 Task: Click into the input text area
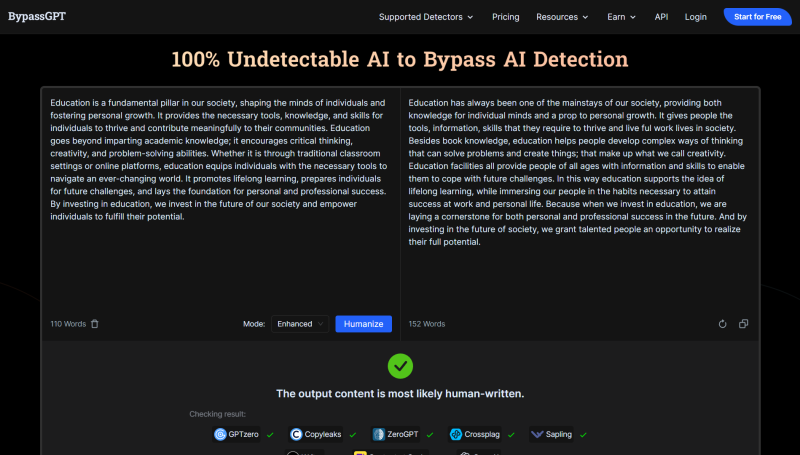coord(220,201)
